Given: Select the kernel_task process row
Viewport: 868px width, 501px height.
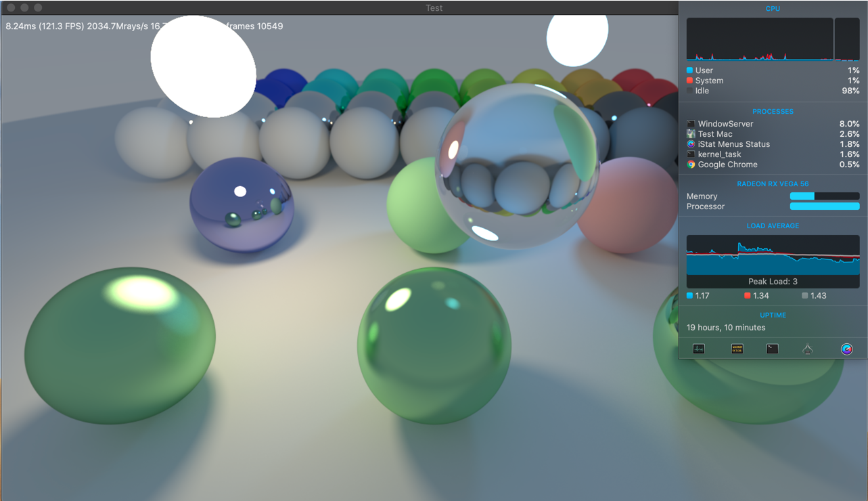Looking at the screenshot, I should (773, 154).
